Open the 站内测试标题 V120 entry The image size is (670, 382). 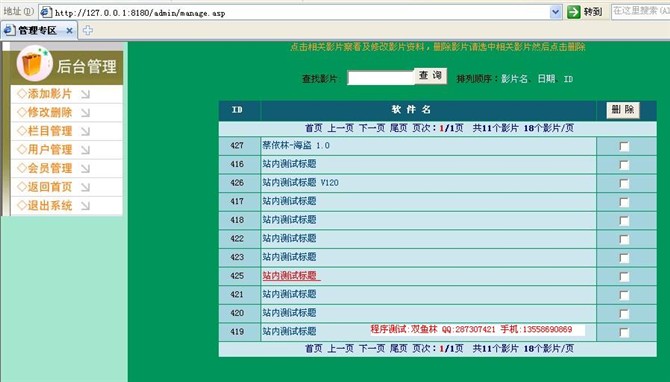(x=300, y=183)
